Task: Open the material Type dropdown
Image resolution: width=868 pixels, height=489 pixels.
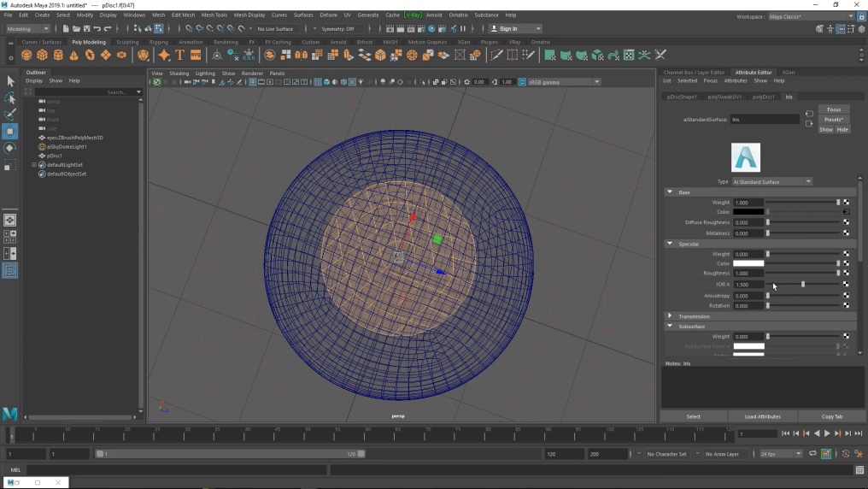Action: pos(772,181)
